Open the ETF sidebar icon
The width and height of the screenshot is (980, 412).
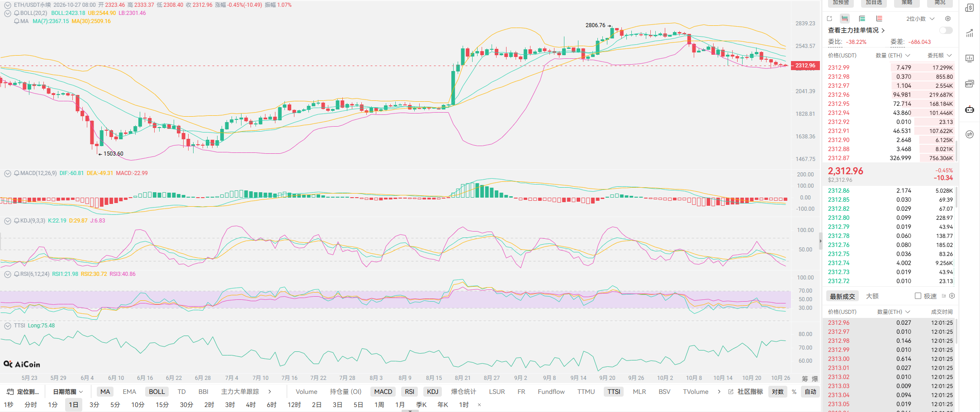970,84
